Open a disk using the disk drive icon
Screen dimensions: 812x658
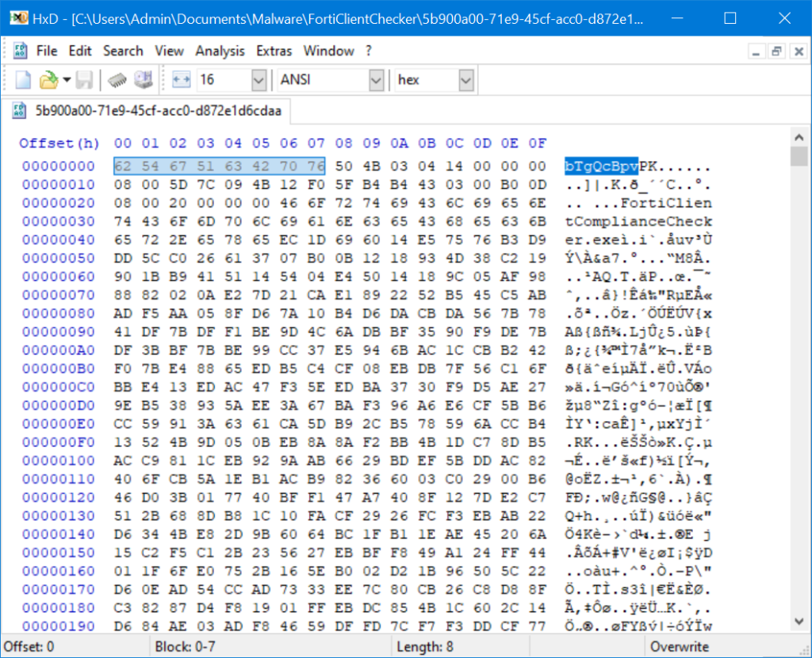tap(144, 79)
